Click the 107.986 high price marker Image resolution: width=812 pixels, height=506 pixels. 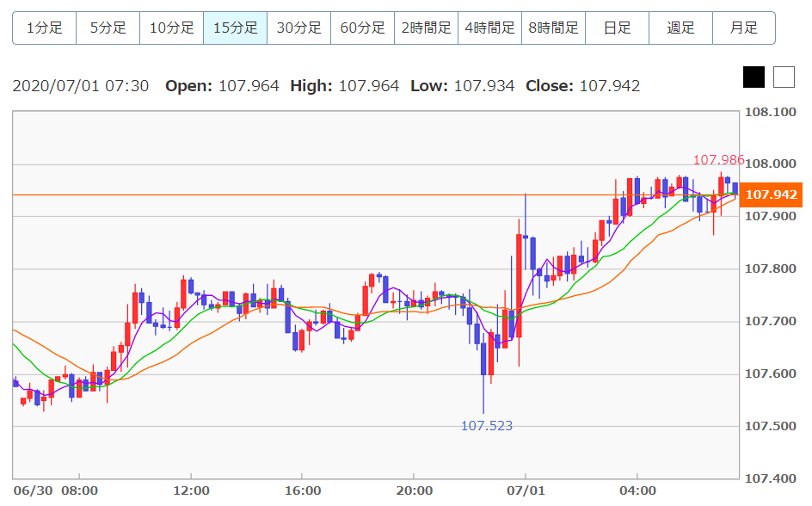click(718, 160)
